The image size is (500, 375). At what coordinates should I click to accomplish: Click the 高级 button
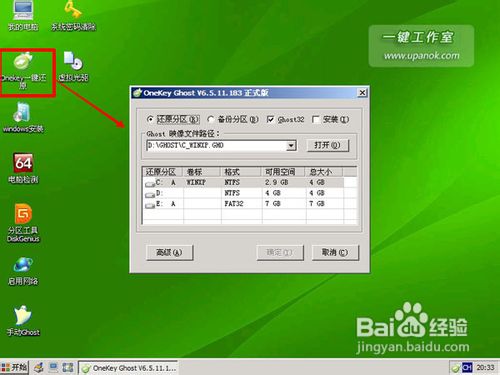[170, 252]
